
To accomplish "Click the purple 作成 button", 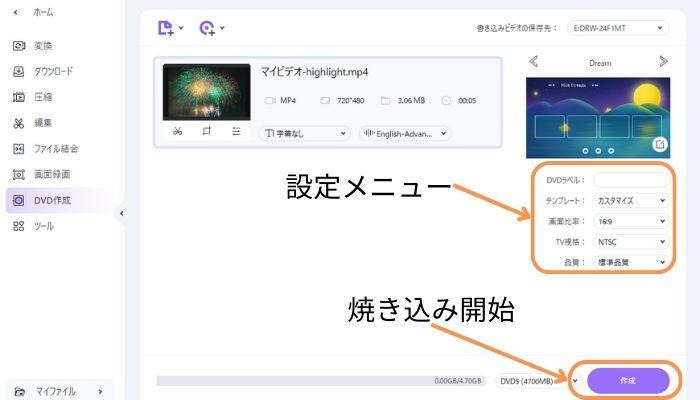I will click(627, 380).
